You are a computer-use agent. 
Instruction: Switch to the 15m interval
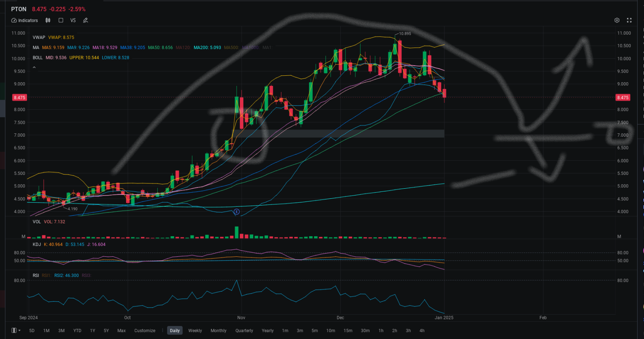click(x=348, y=331)
